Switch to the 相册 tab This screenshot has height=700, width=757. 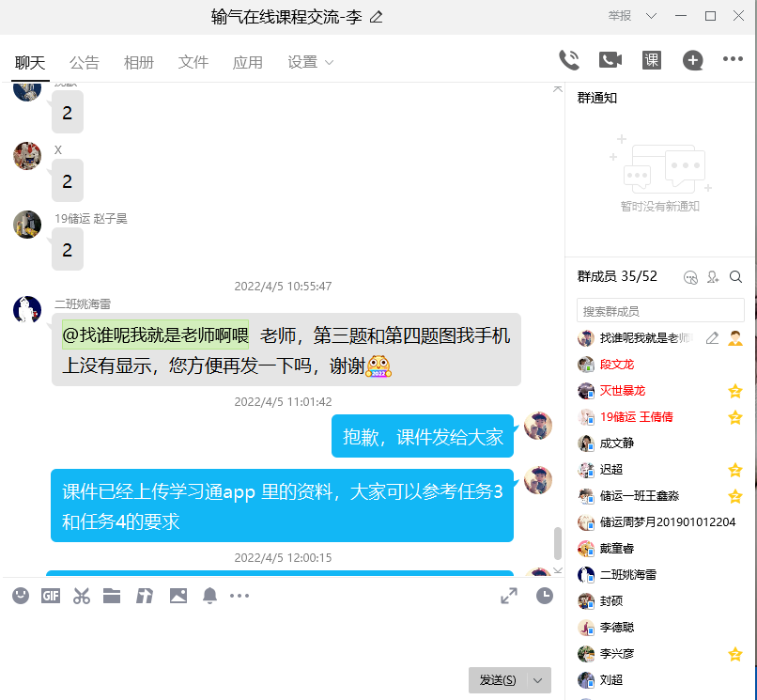click(x=139, y=62)
